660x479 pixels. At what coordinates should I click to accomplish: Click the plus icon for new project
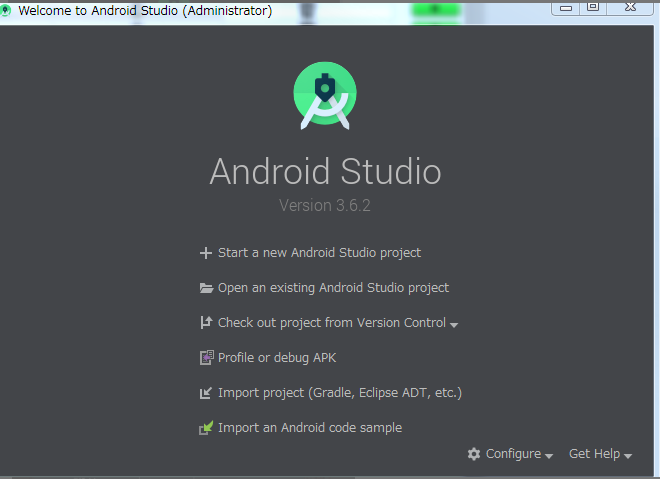205,253
